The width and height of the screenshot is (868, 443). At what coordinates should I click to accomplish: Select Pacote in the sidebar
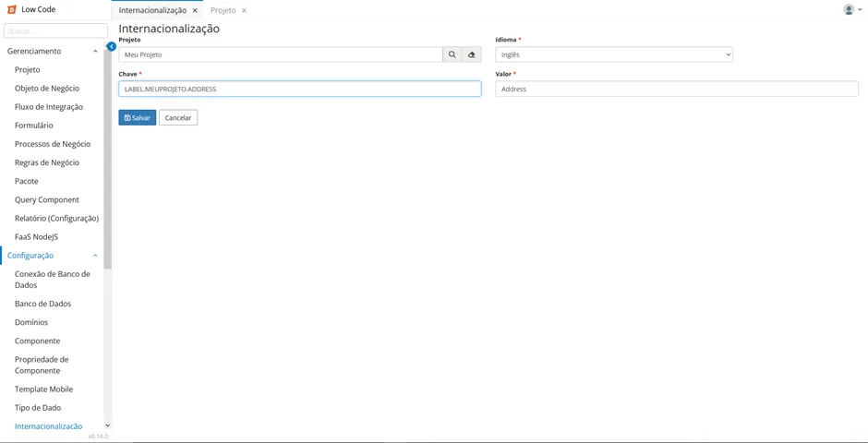27,181
